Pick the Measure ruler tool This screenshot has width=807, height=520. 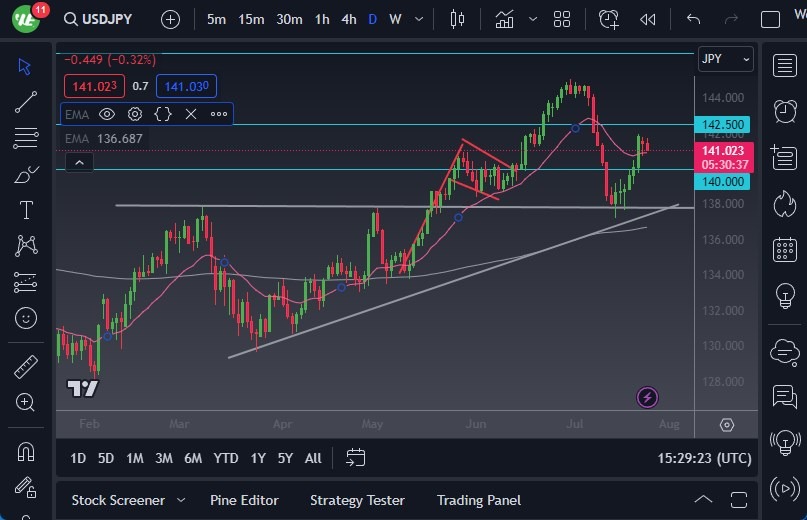[26, 367]
